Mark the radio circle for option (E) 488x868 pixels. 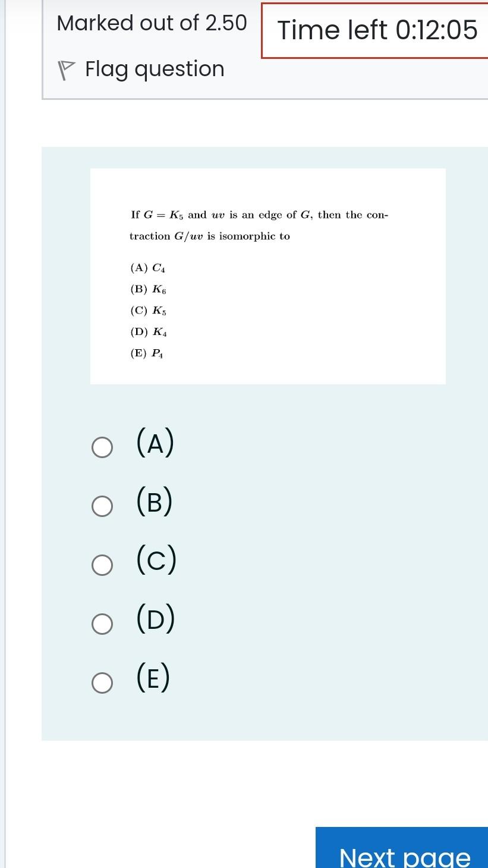point(102,682)
